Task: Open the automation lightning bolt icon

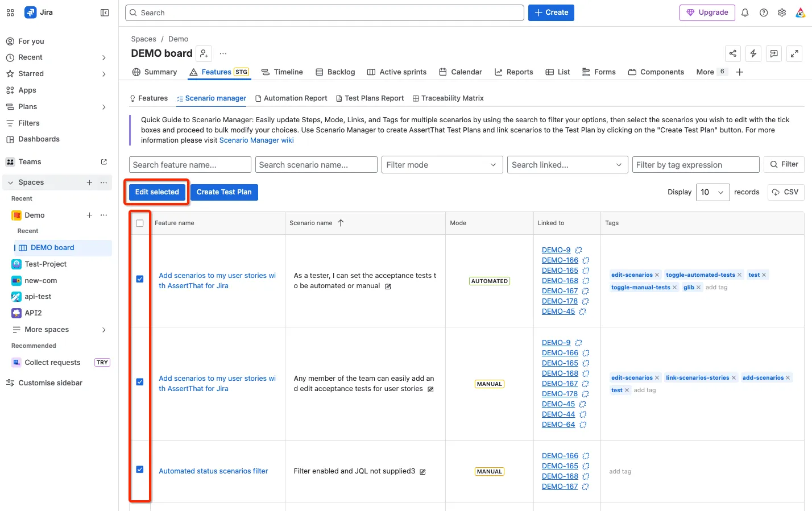Action: [753, 53]
